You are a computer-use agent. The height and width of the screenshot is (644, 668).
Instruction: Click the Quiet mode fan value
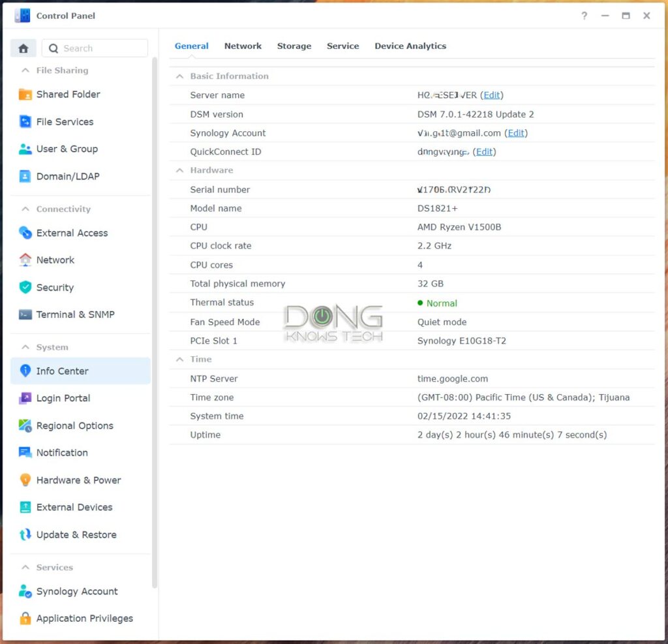[x=442, y=322]
